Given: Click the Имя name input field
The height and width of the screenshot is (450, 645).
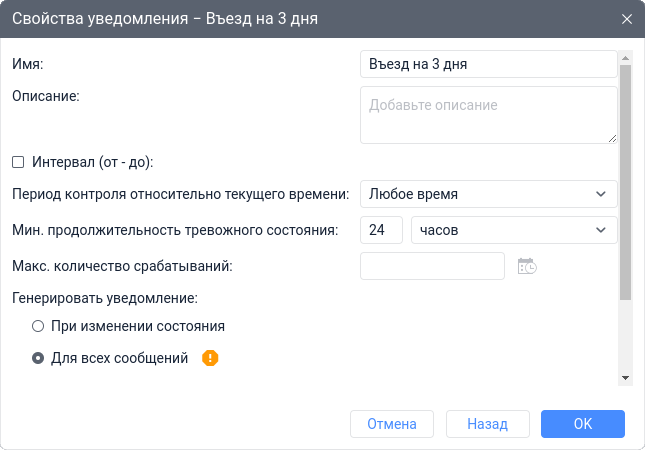Looking at the screenshot, I should pyautogui.click(x=488, y=64).
